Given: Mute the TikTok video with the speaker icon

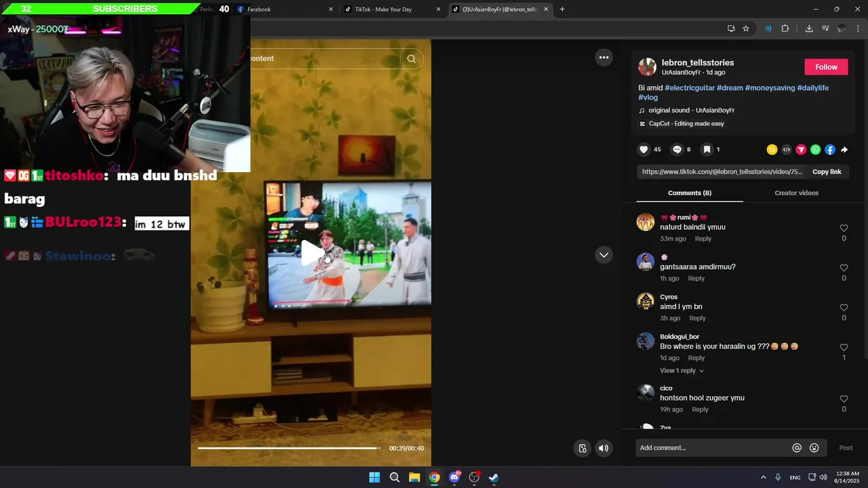Looking at the screenshot, I should pos(603,448).
